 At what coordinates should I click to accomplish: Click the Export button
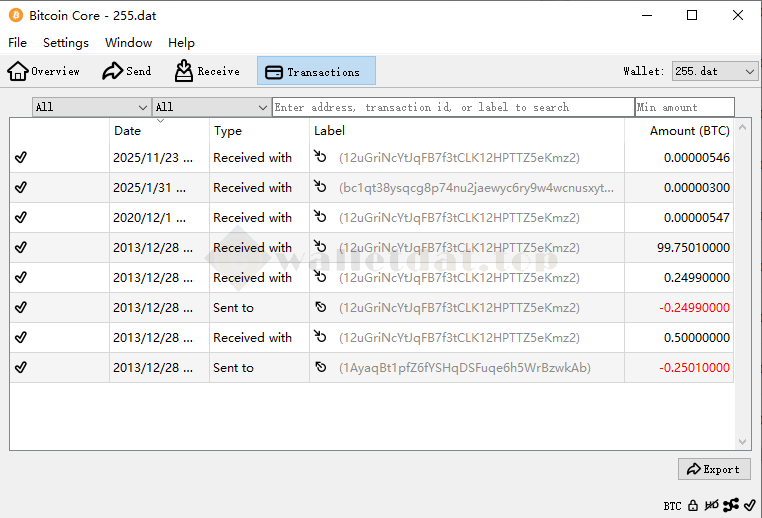[713, 469]
